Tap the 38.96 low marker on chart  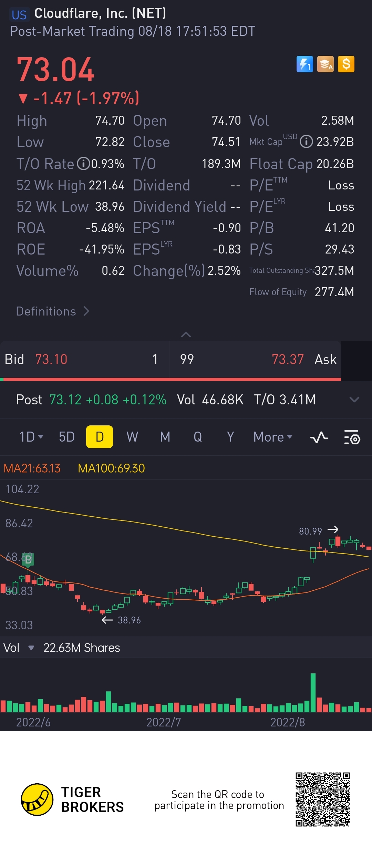pos(121,620)
